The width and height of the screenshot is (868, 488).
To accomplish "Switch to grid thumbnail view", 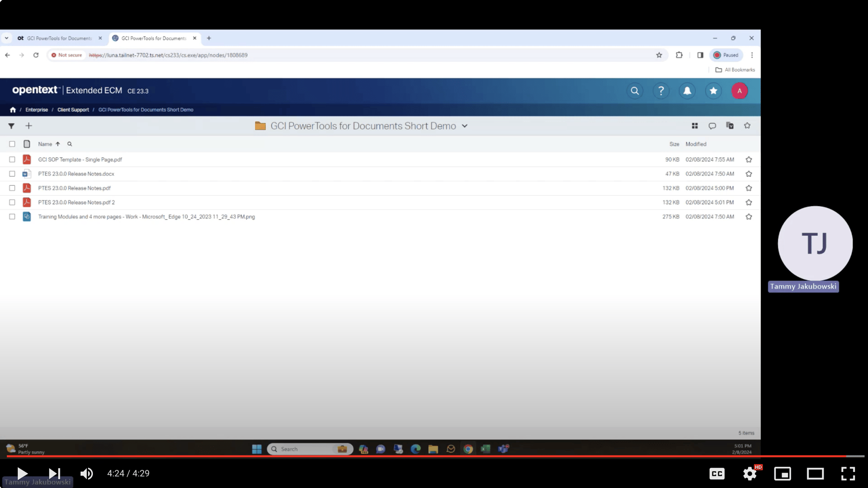I will click(x=694, y=126).
